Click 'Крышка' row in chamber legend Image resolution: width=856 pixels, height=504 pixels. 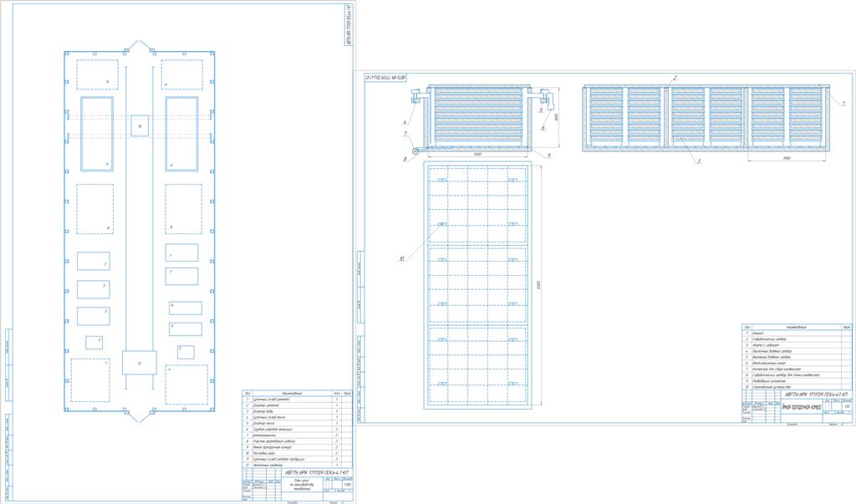[x=797, y=333]
